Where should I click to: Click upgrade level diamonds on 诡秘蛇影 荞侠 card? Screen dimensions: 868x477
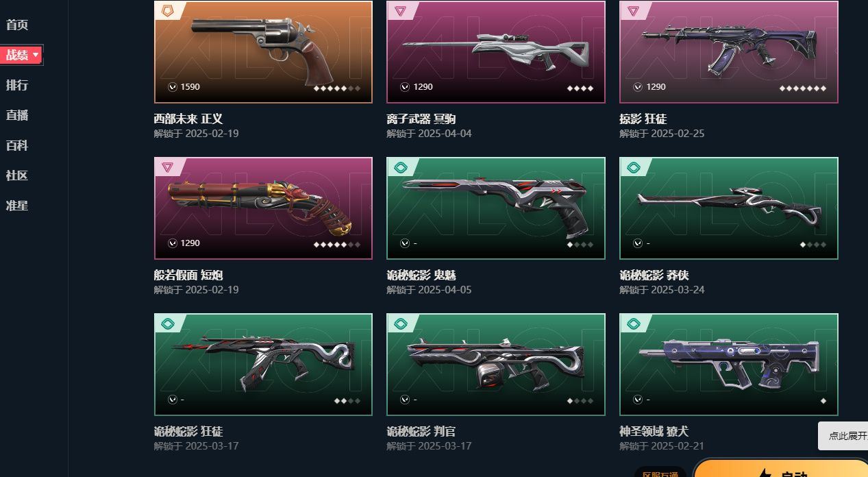coord(813,245)
